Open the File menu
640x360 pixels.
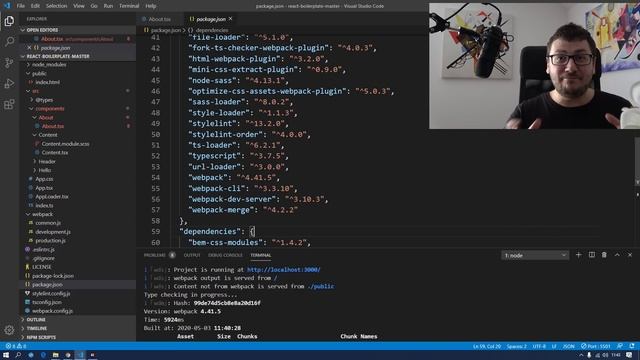(21, 6)
